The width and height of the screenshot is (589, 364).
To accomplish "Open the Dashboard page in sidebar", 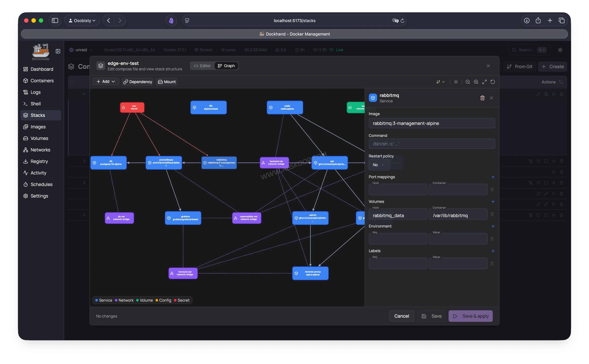I will click(41, 69).
